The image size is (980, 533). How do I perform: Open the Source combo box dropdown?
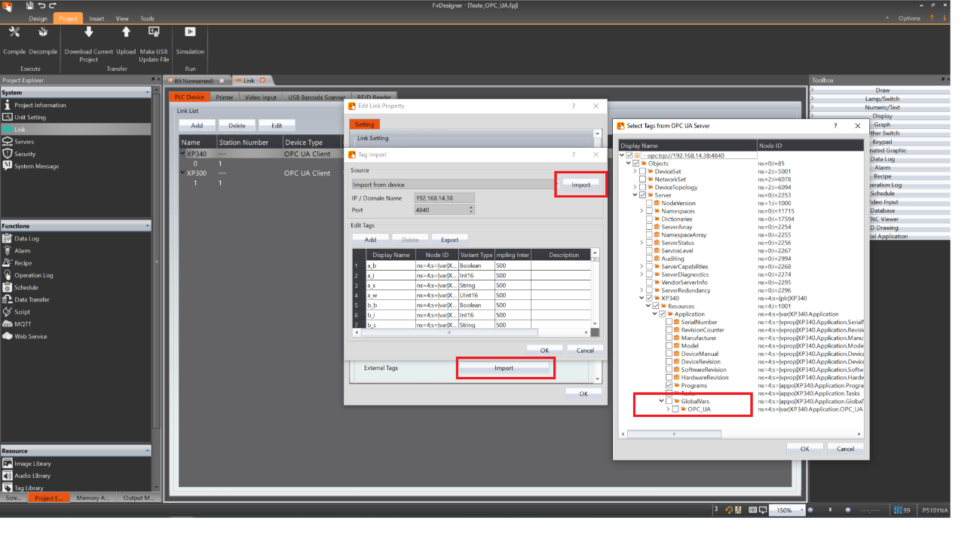(452, 185)
